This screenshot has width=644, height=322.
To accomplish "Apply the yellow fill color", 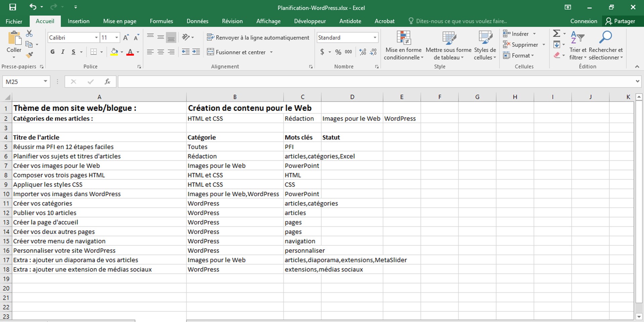I will pyautogui.click(x=114, y=52).
